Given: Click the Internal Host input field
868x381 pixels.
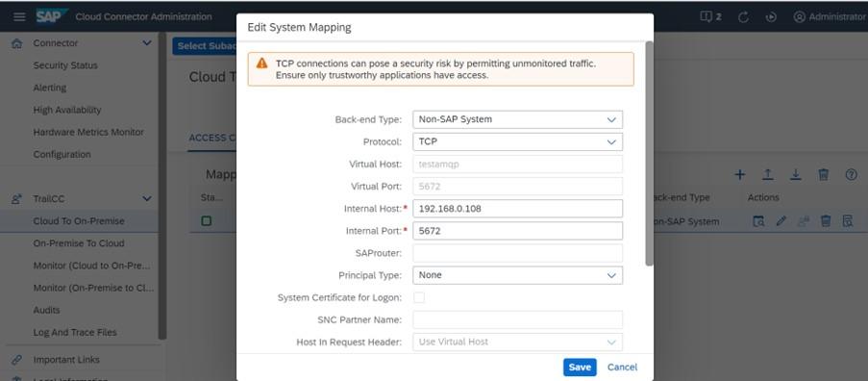Looking at the screenshot, I should tap(517, 209).
